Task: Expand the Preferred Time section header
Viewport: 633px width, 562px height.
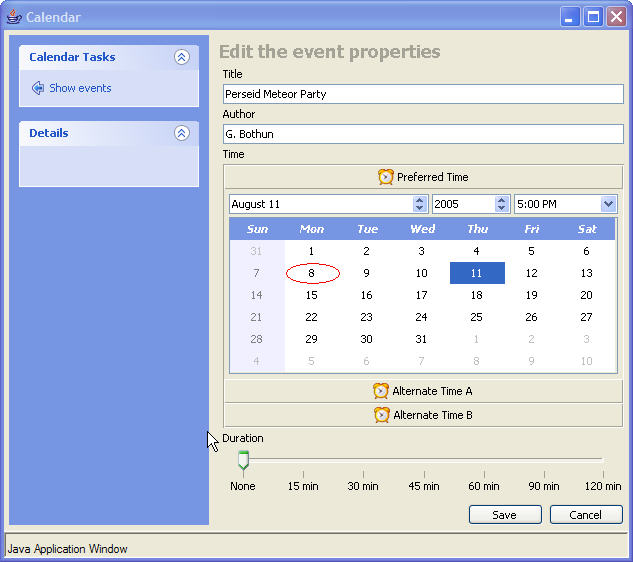Action: (423, 177)
